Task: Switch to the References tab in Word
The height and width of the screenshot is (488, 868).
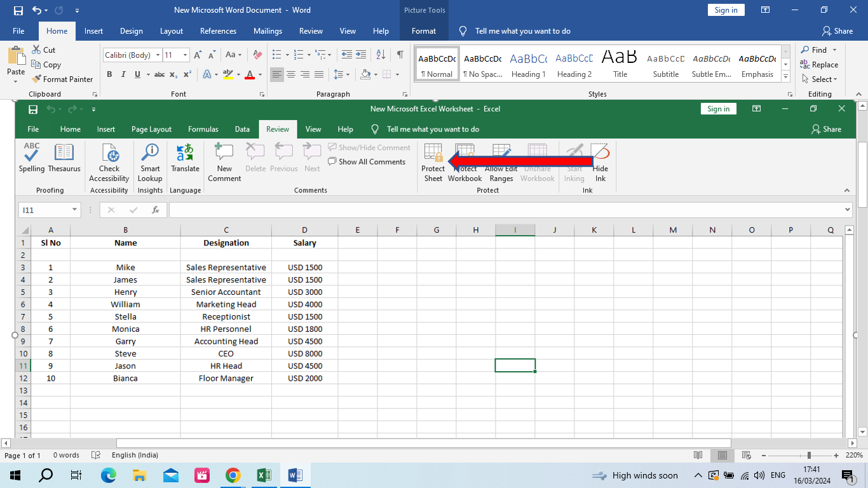Action: (x=218, y=31)
